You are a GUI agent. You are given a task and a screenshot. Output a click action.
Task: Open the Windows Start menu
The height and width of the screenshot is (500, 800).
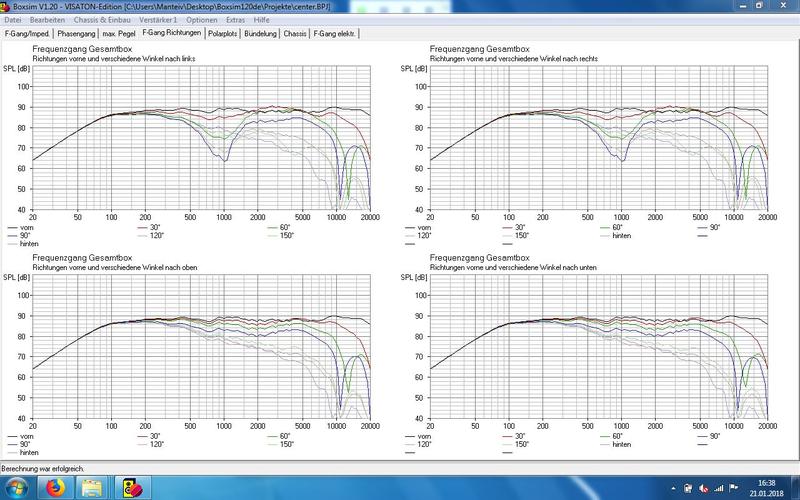coord(16,488)
